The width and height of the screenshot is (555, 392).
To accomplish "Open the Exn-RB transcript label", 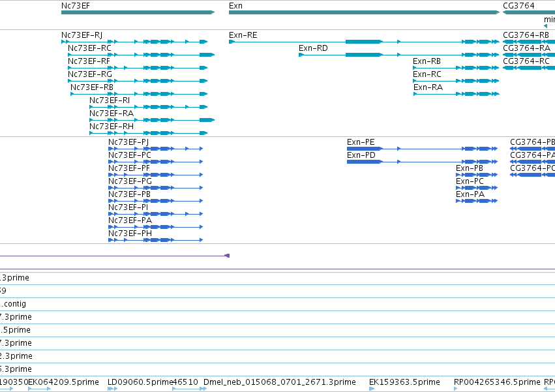I will click(427, 61).
